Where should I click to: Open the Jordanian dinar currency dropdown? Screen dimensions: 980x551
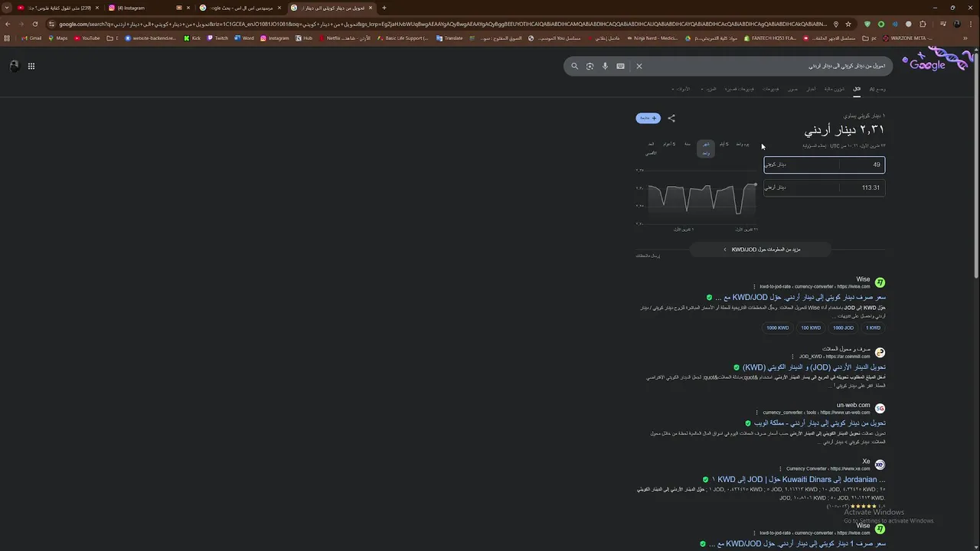pyautogui.click(x=802, y=187)
